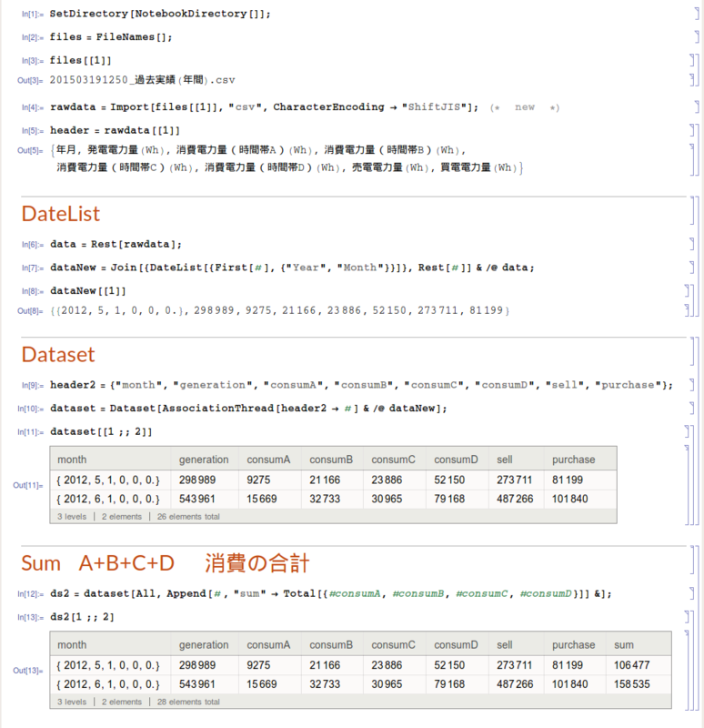Click the dataNew Join input line

[292, 268]
